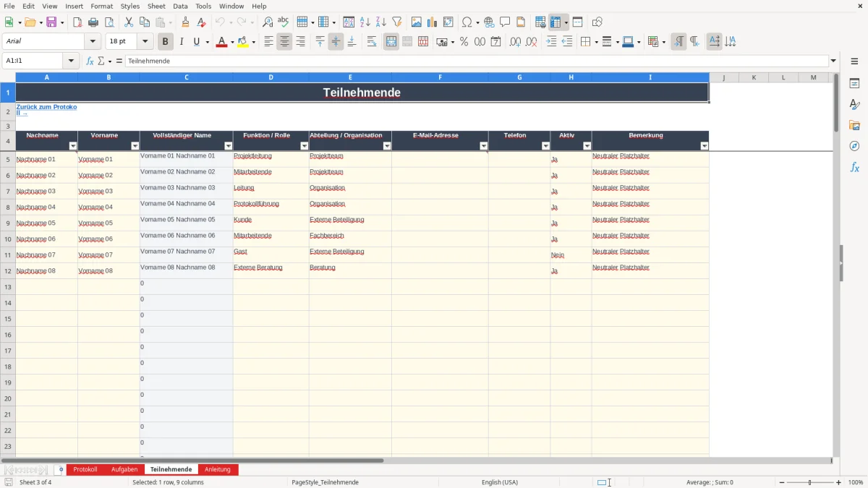868x488 pixels.
Task: Click the Insert Image icon
Action: 416,22
